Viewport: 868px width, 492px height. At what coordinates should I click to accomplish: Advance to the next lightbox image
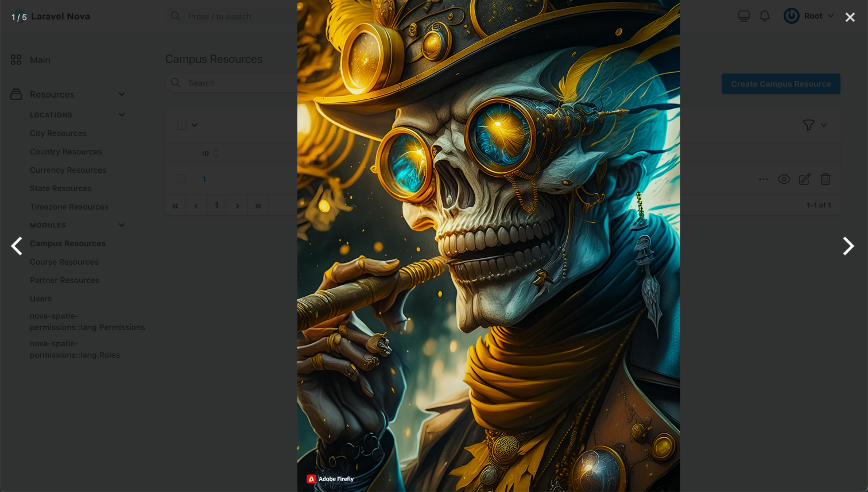coord(848,246)
